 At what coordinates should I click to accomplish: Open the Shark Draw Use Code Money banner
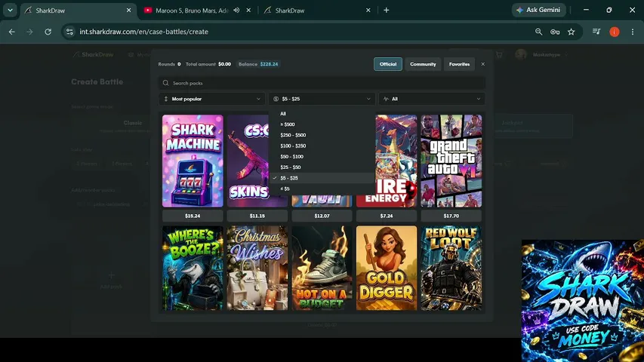tap(583, 301)
